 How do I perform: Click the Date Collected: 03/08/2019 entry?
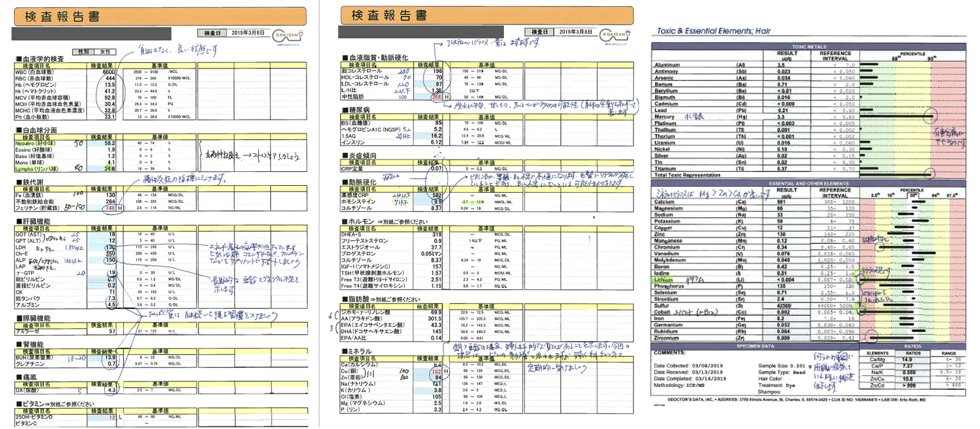688,366
